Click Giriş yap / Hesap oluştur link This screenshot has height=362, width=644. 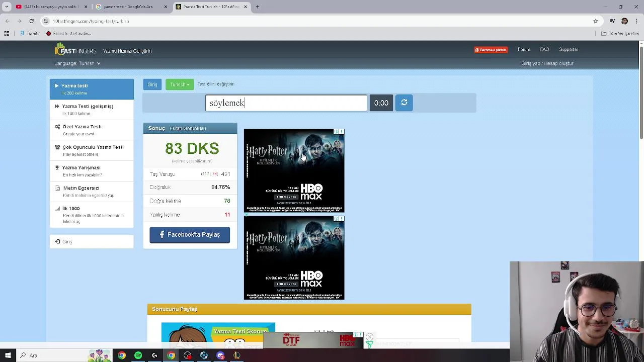pyautogui.click(x=547, y=63)
